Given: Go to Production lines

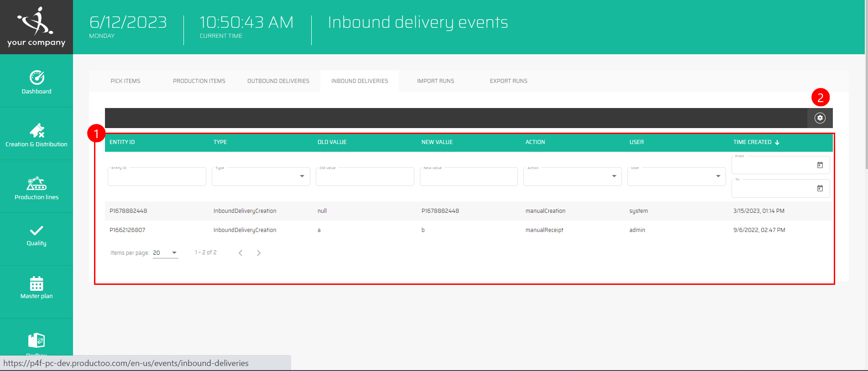Looking at the screenshot, I should point(37,188).
